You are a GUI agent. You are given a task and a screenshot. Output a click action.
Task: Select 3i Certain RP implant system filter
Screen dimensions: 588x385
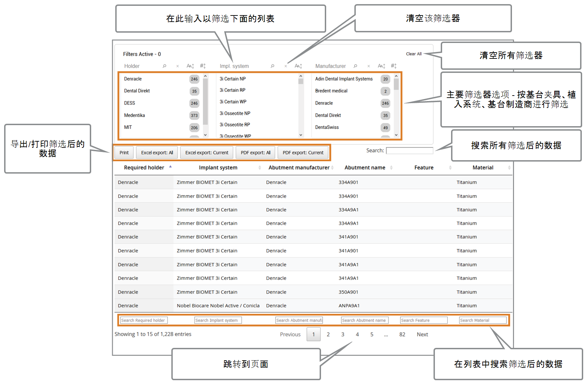[x=233, y=90]
